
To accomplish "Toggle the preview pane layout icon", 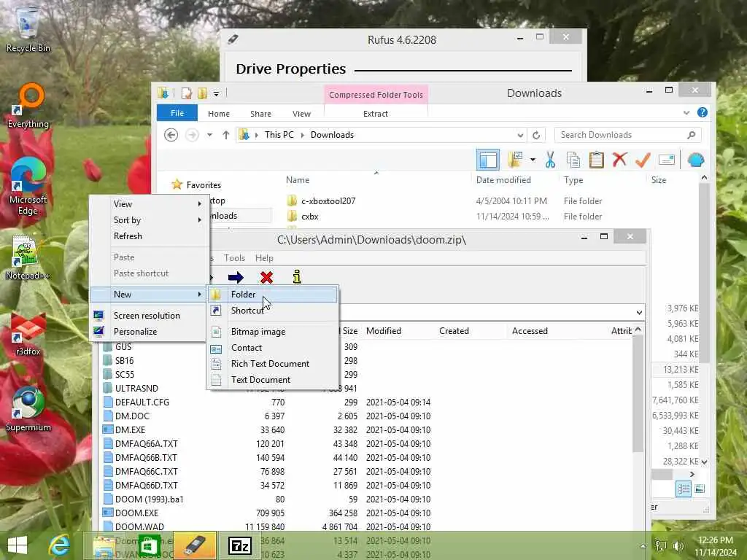I will point(488,160).
